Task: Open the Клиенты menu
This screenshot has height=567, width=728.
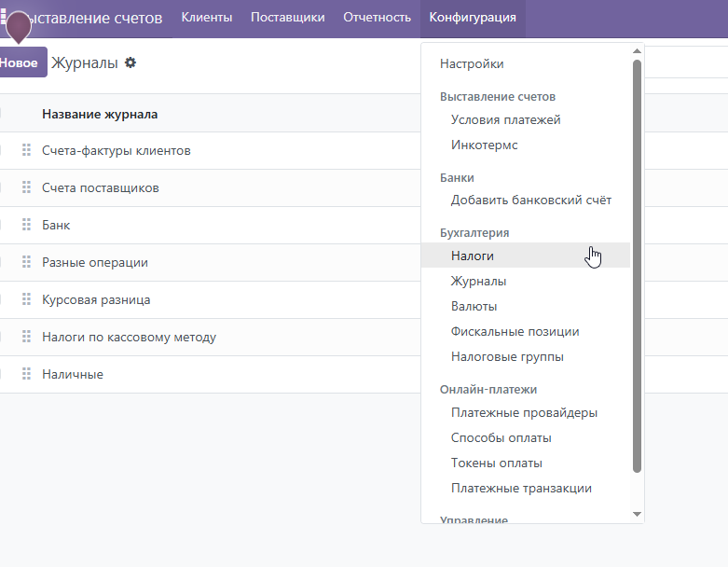Action: [x=207, y=18]
